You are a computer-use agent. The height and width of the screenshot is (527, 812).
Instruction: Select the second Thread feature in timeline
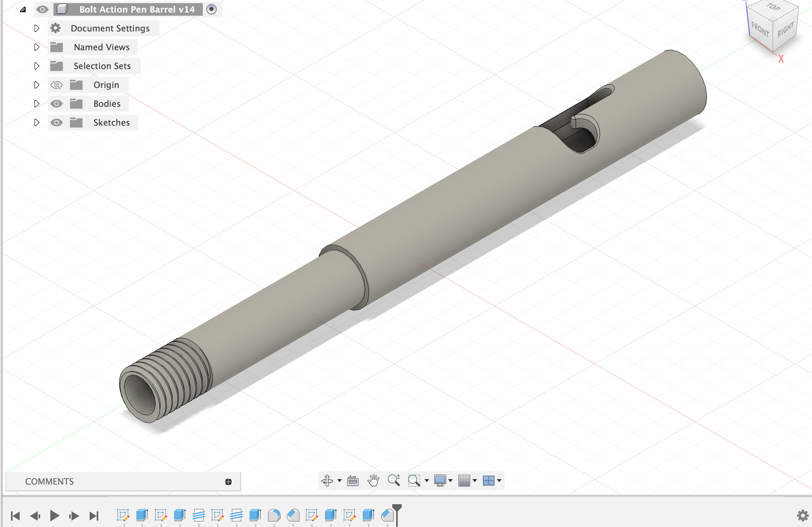(x=236, y=515)
